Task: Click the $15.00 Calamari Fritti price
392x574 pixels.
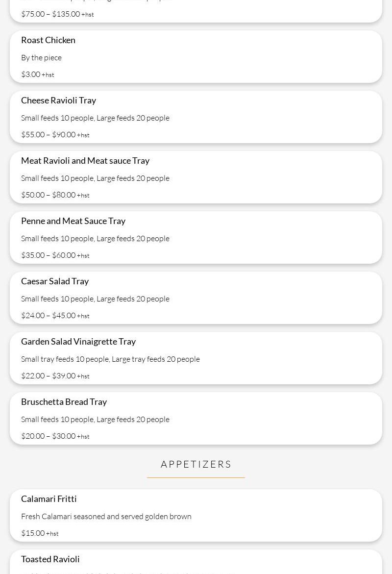Action: click(x=33, y=533)
